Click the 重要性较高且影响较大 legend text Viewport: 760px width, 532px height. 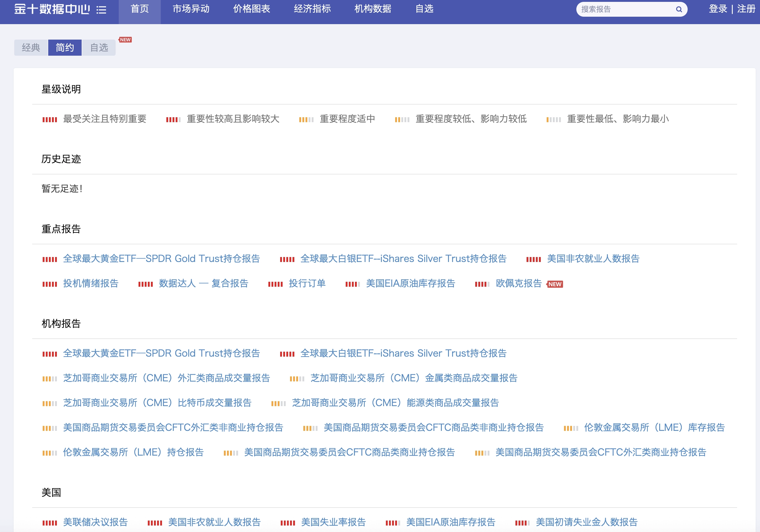coord(233,119)
